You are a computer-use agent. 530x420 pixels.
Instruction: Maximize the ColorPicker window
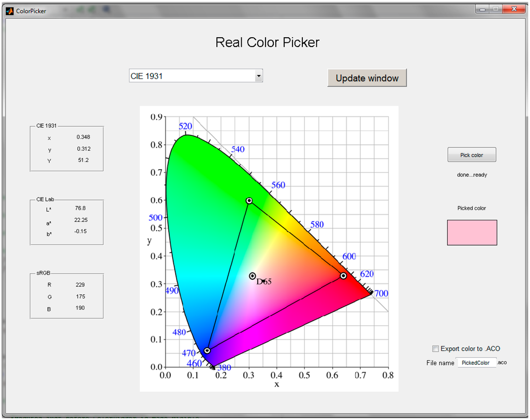pyautogui.click(x=495, y=9)
